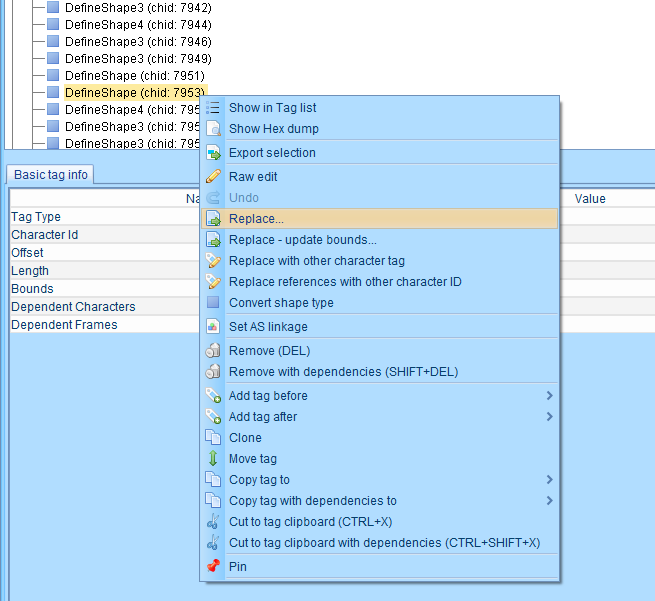Choose Convert shape type
This screenshot has width=655, height=601.
pyautogui.click(x=281, y=303)
